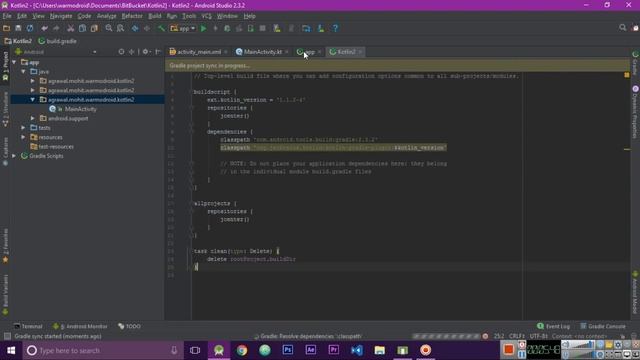Click the green Run app triangle

point(204,28)
